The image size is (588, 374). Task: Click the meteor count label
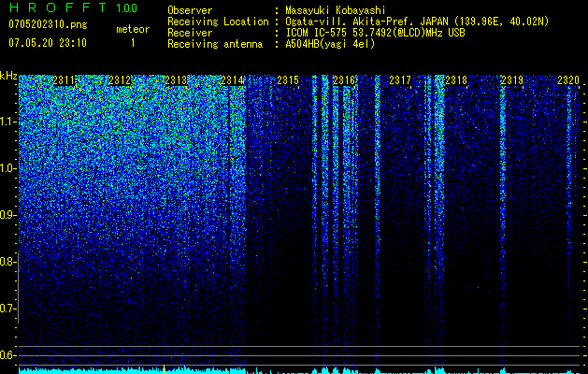point(133,29)
